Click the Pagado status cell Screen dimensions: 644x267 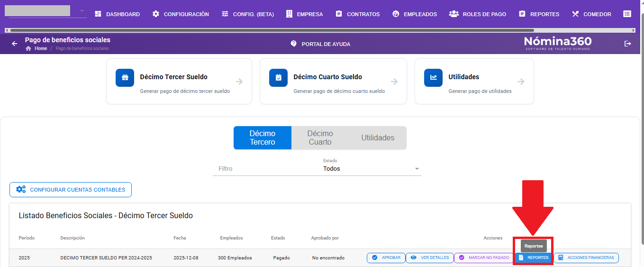tap(281, 258)
